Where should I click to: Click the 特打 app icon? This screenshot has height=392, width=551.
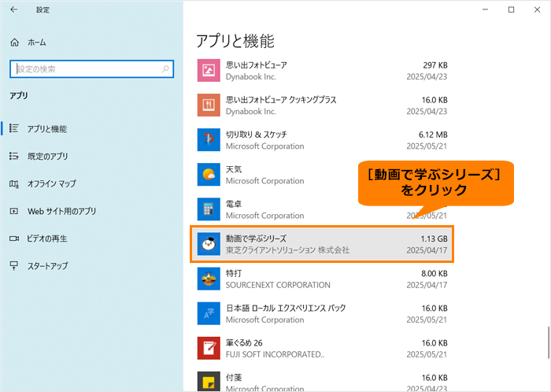[209, 279]
